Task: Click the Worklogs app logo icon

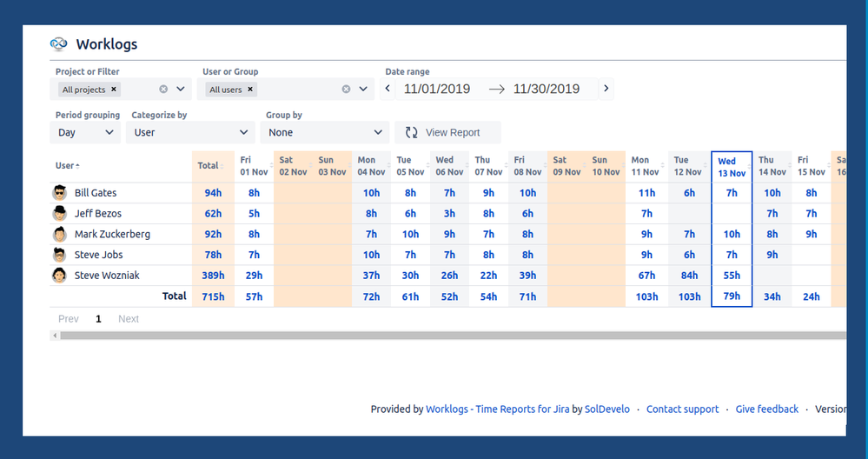Action: pos(59,43)
